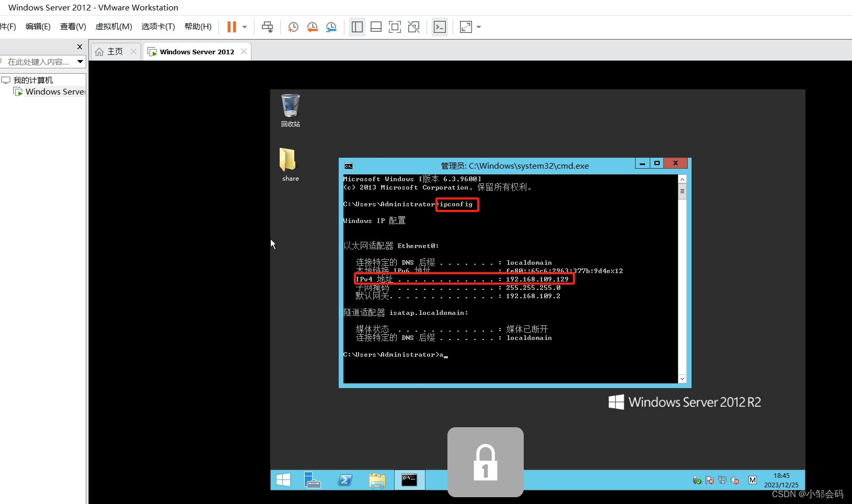Click the default gateway 192.168.109.2

click(533, 296)
